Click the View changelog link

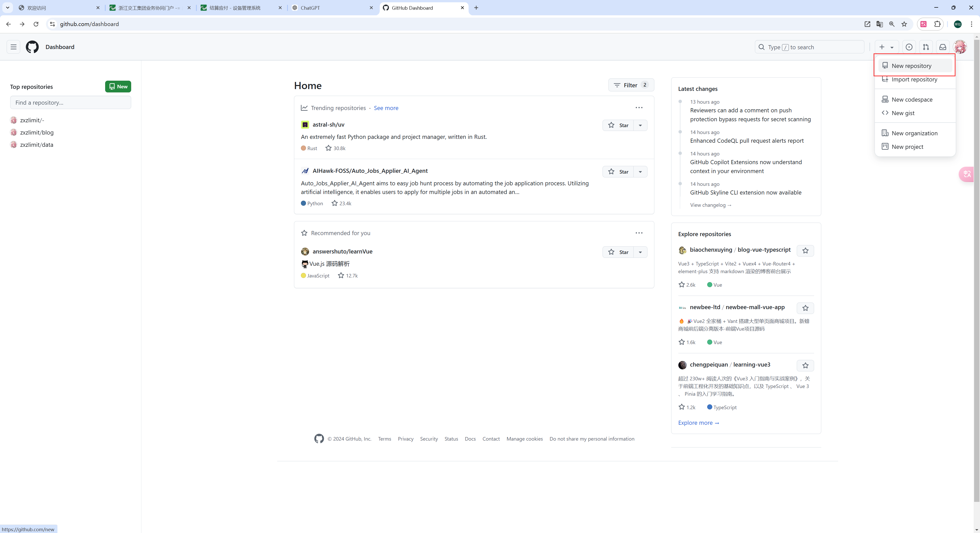(711, 205)
